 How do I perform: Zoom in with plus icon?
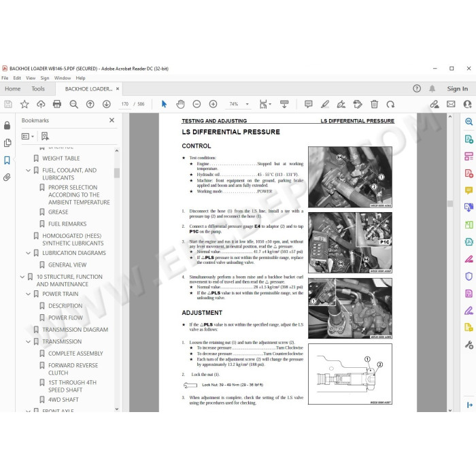coord(213,105)
